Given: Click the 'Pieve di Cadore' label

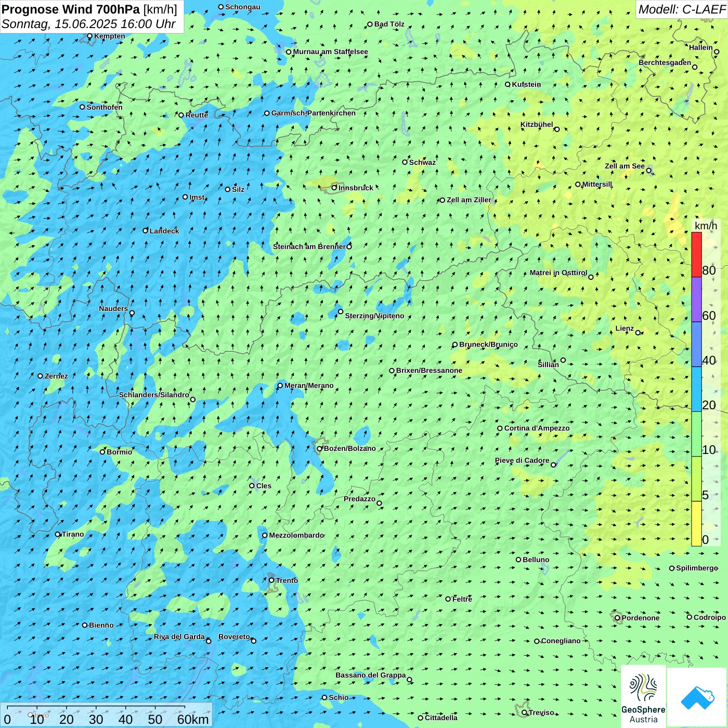Looking at the screenshot, I should click(522, 460).
